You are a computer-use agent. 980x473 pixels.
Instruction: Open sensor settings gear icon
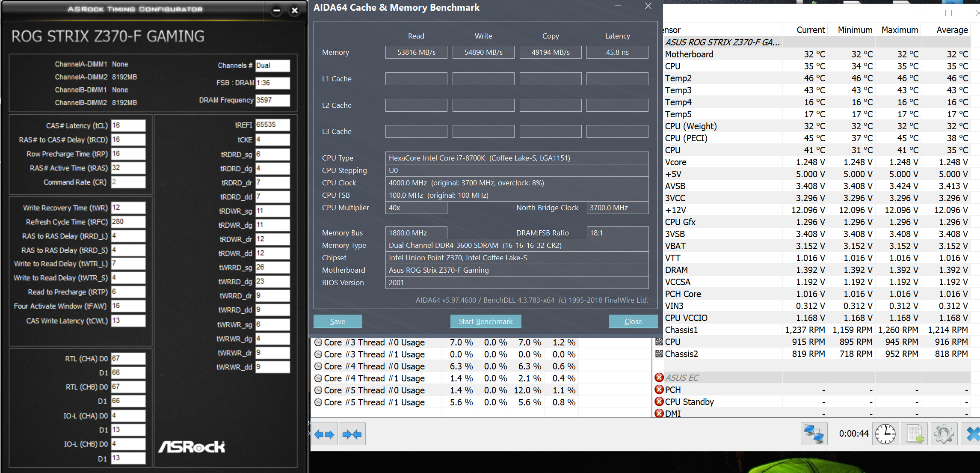pyautogui.click(x=944, y=434)
